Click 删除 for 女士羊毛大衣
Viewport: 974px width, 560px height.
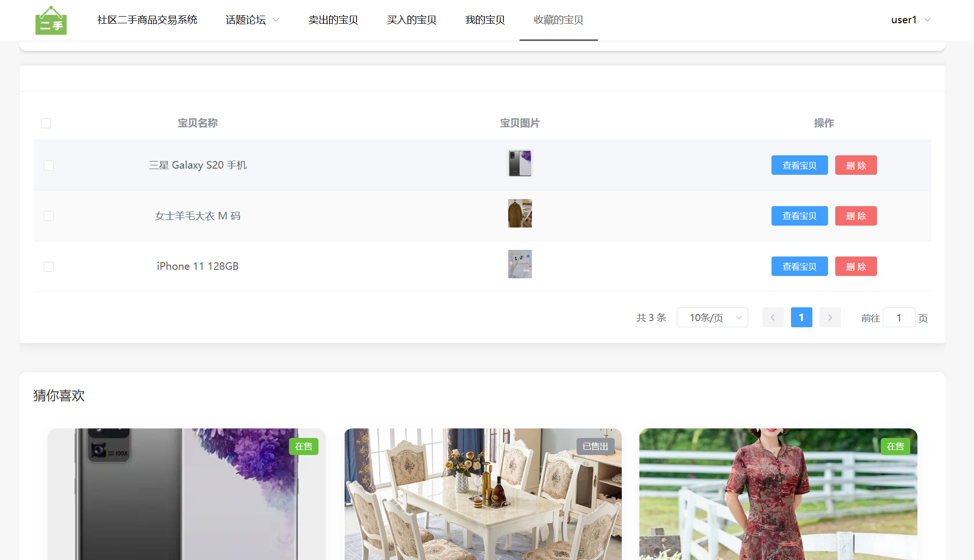click(x=856, y=216)
